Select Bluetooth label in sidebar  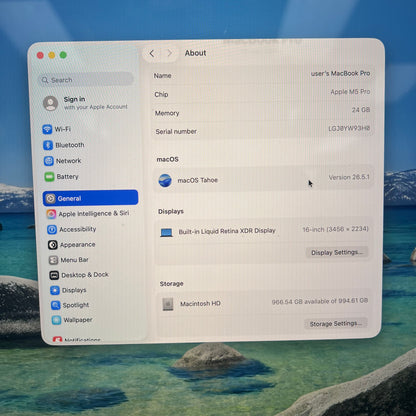click(x=70, y=145)
